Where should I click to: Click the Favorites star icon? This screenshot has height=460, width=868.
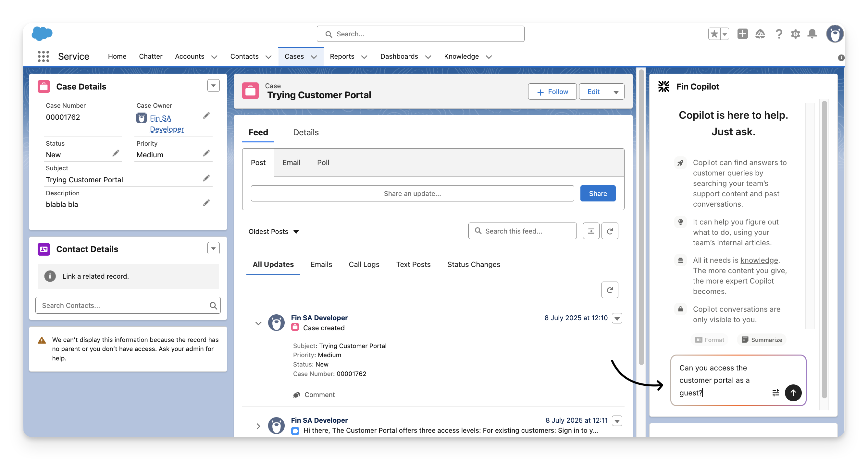click(x=714, y=34)
